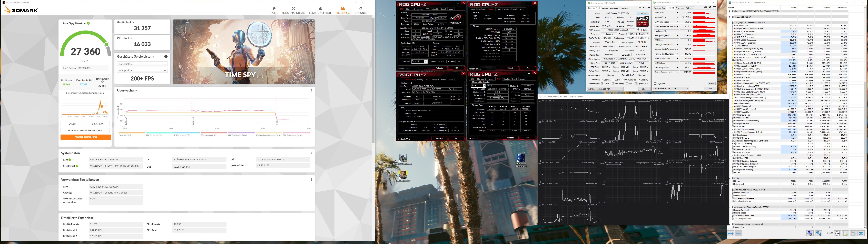Open Board Power Draw sensor dropdown in GPU-Z
Screen dimensions: 868x244
pyautogui.click(x=677, y=58)
